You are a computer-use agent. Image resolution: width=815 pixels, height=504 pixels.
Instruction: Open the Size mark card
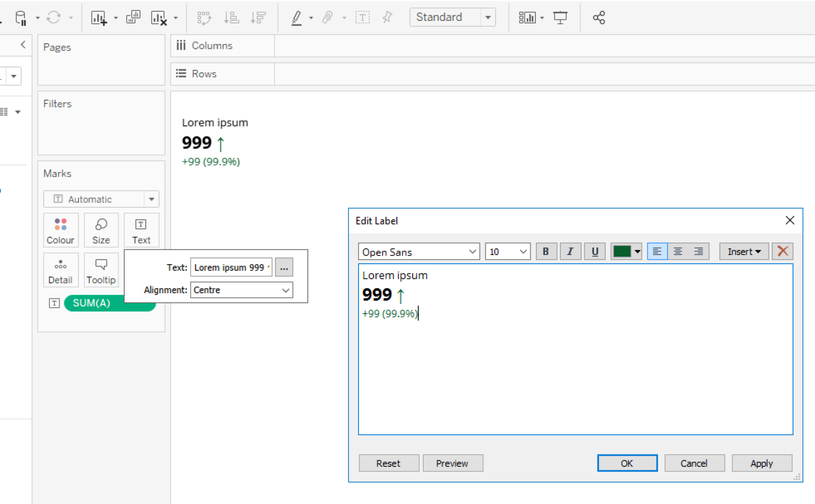click(101, 230)
